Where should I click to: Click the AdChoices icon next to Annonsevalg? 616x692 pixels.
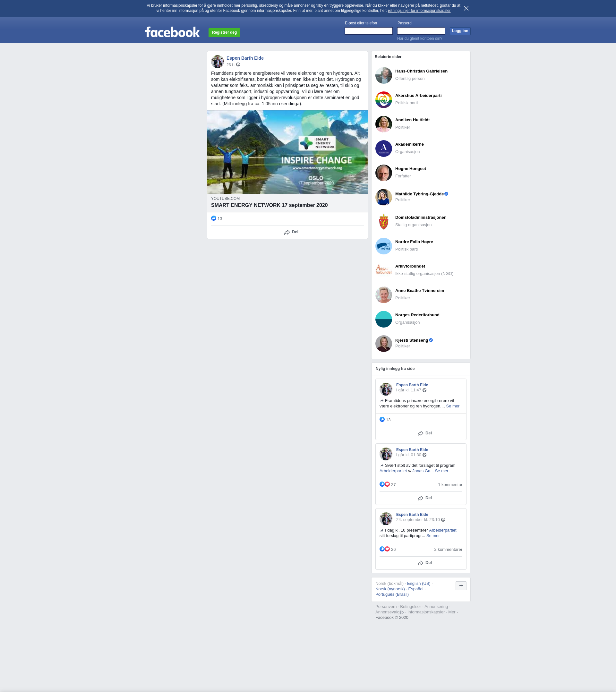402,612
